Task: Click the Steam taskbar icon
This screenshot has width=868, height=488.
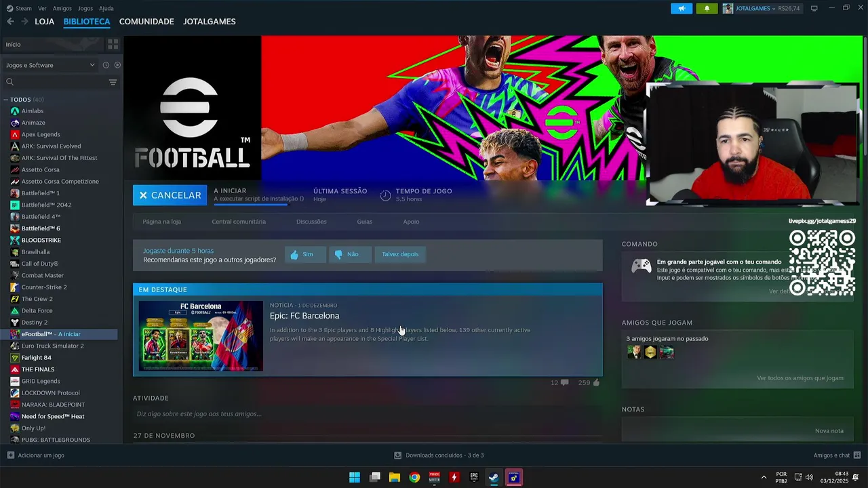Action: [494, 477]
